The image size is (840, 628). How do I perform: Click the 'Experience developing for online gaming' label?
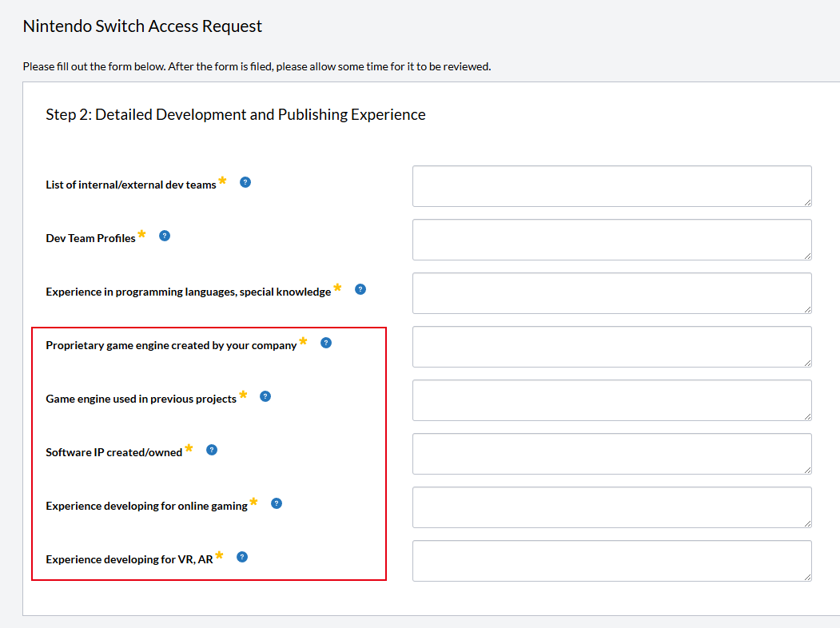[x=147, y=506]
